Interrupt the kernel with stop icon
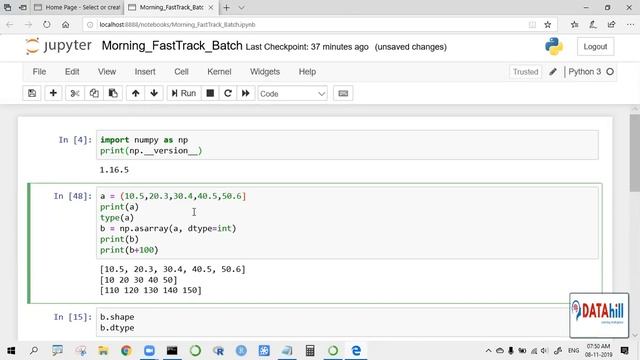Image resolution: width=640 pixels, height=360 pixels. 210,93
